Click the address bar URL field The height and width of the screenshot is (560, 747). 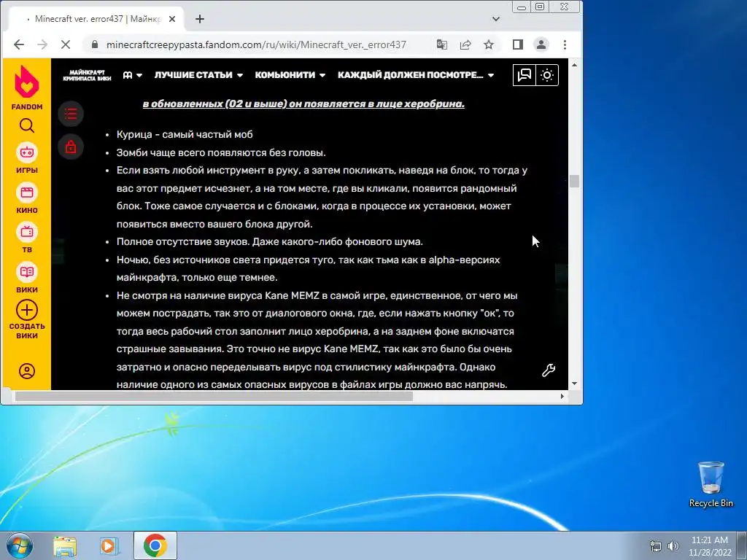pyautogui.click(x=256, y=44)
